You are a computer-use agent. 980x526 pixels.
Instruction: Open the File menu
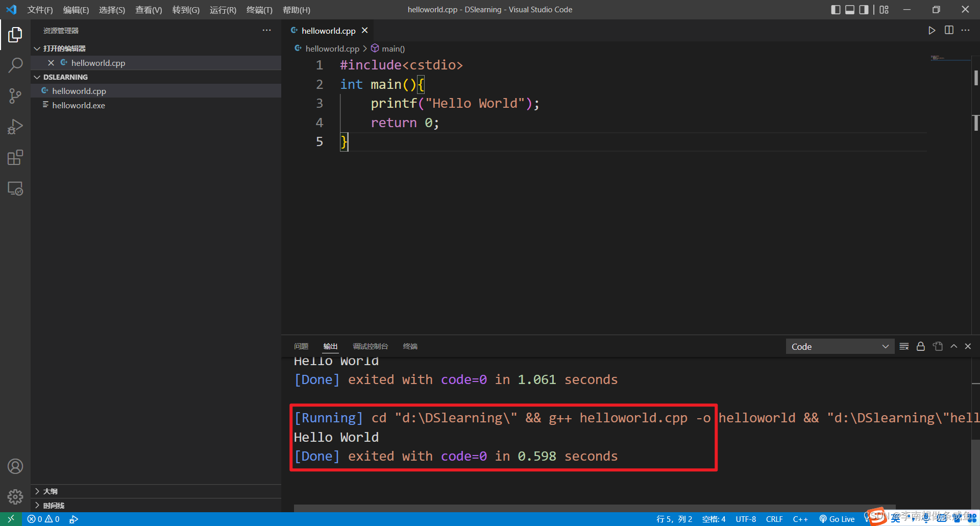40,10
